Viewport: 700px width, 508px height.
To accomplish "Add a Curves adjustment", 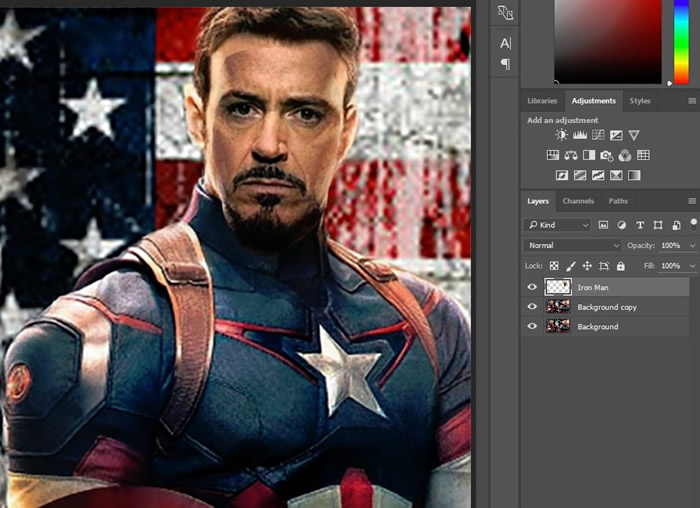I will tap(598, 135).
